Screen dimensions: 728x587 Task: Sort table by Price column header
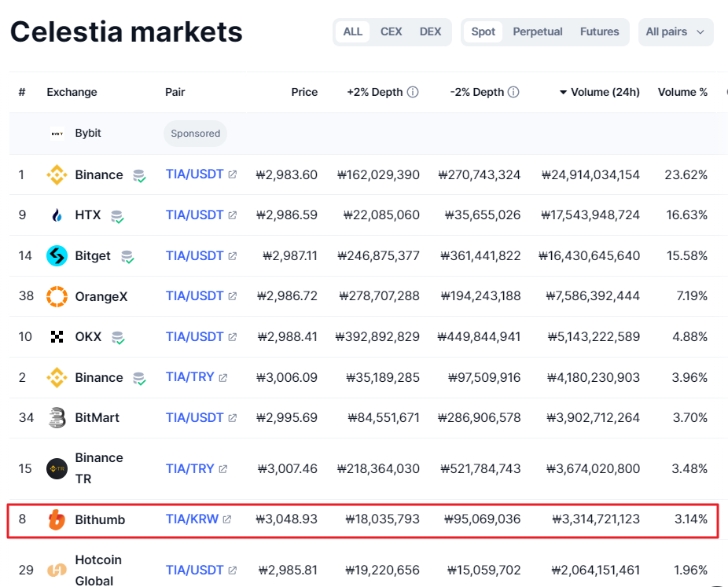click(304, 92)
